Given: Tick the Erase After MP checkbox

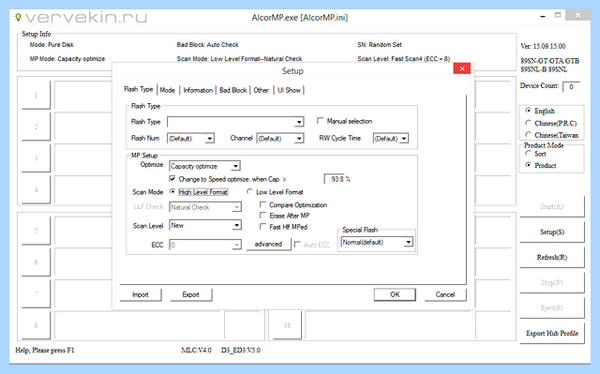Looking at the screenshot, I should click(263, 216).
